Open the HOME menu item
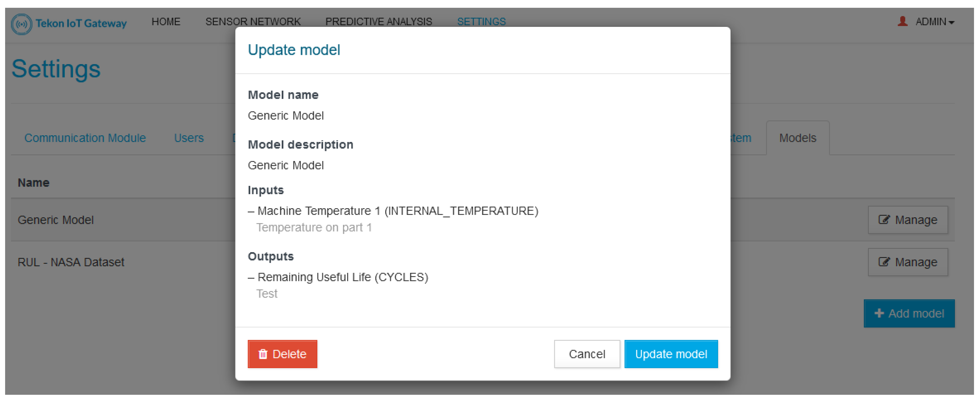 [x=166, y=22]
